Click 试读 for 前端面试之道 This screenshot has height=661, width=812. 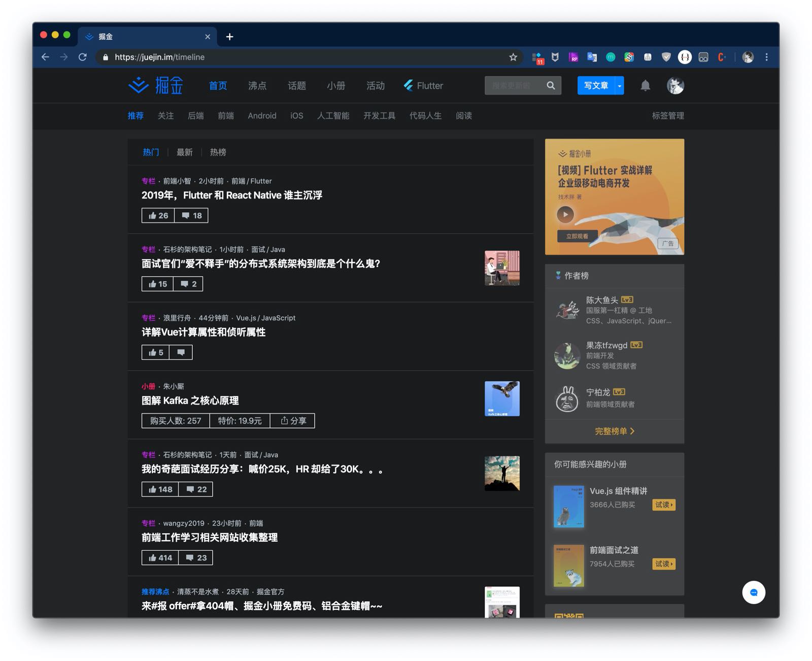click(x=664, y=564)
